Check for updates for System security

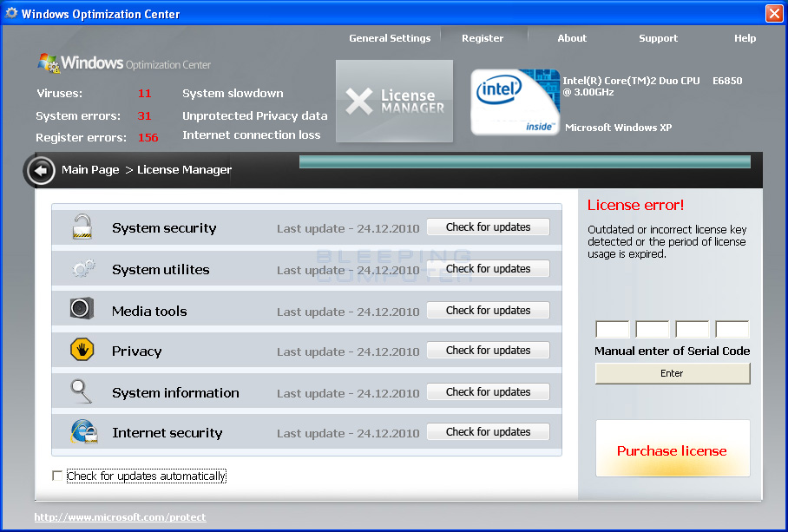488,227
